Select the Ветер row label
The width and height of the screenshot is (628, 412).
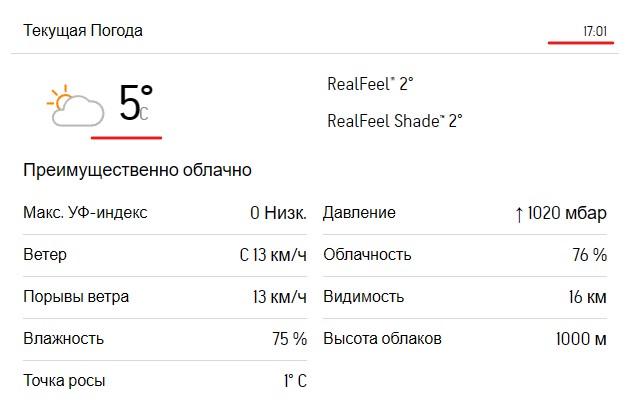click(x=45, y=255)
